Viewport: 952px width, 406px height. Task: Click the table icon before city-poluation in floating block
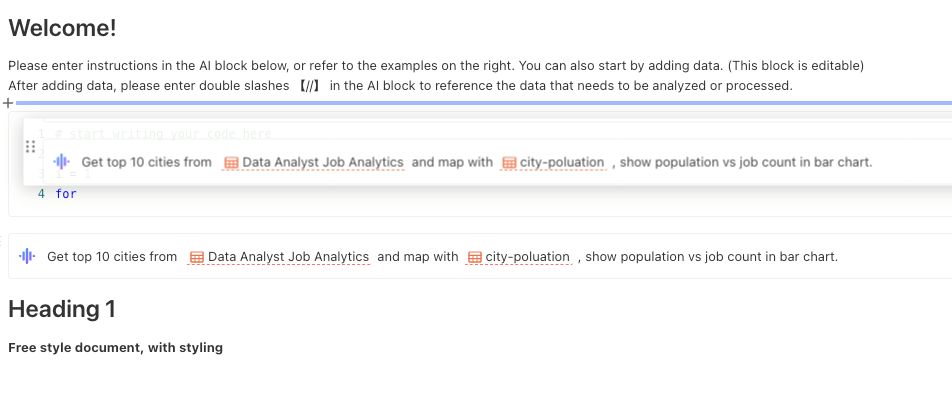point(509,162)
